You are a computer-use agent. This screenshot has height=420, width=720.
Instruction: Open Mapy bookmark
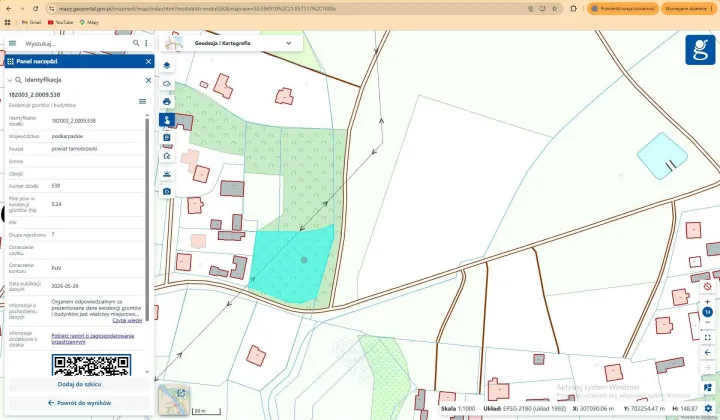(x=89, y=22)
